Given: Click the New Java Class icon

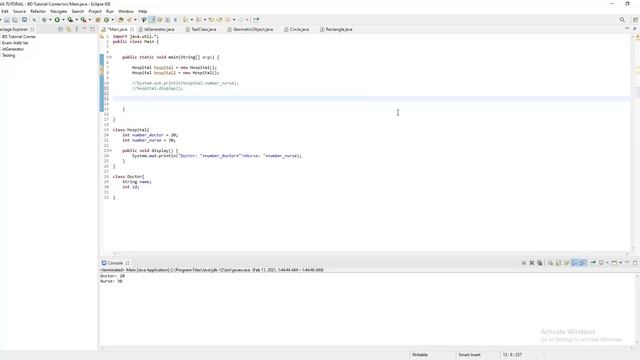Looking at the screenshot, I should [106, 20].
